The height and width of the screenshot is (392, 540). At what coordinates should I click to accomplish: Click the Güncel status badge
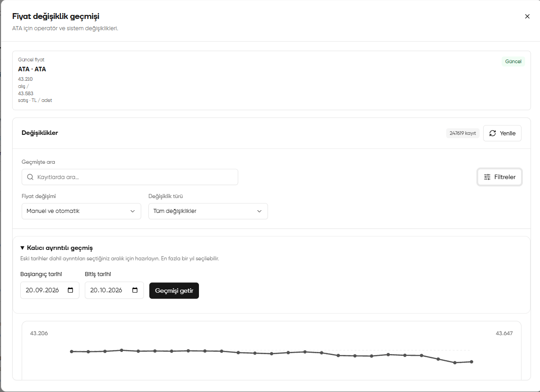click(513, 61)
